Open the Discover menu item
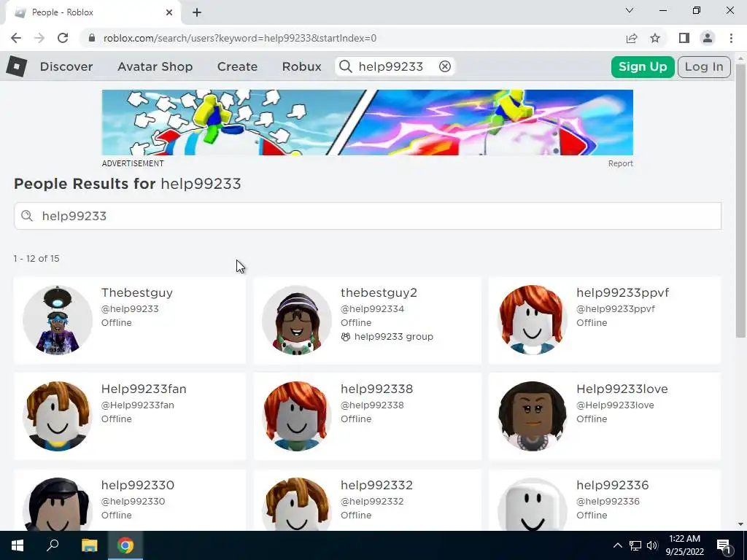Image resolution: width=747 pixels, height=560 pixels. tap(66, 66)
